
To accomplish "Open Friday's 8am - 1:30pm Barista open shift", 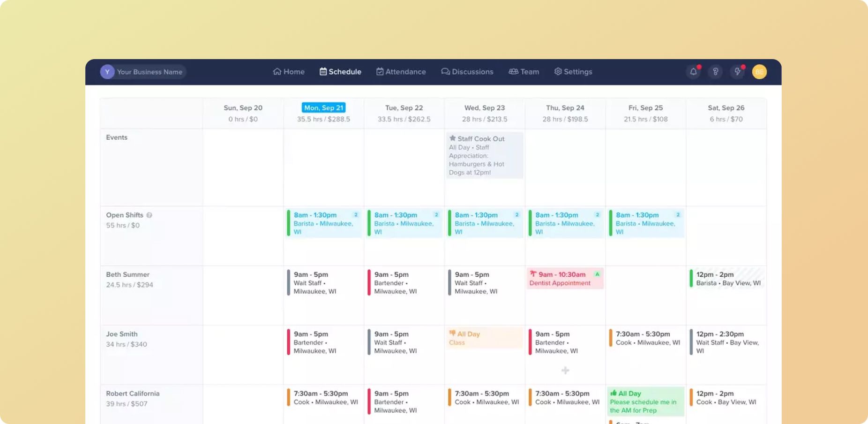I will click(646, 223).
